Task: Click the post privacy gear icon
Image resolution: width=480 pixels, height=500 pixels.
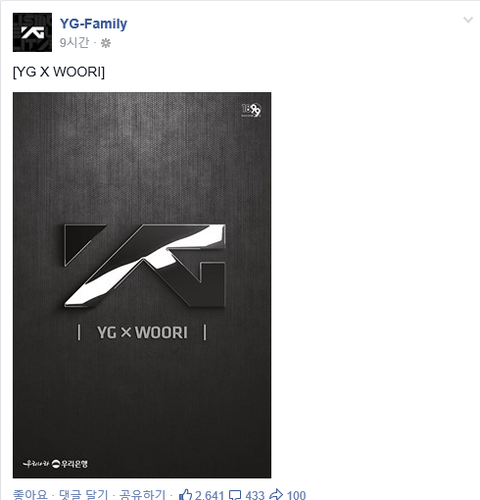Action: point(106,43)
